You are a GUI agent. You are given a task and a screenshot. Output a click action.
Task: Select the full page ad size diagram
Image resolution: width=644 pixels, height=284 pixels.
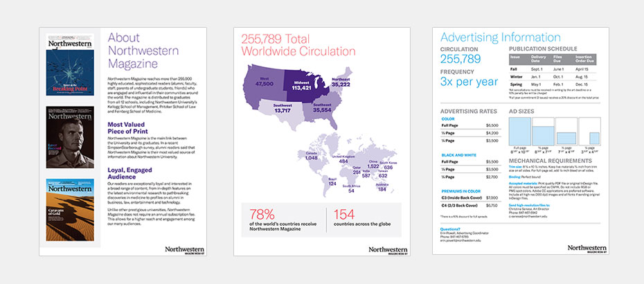(x=520, y=132)
